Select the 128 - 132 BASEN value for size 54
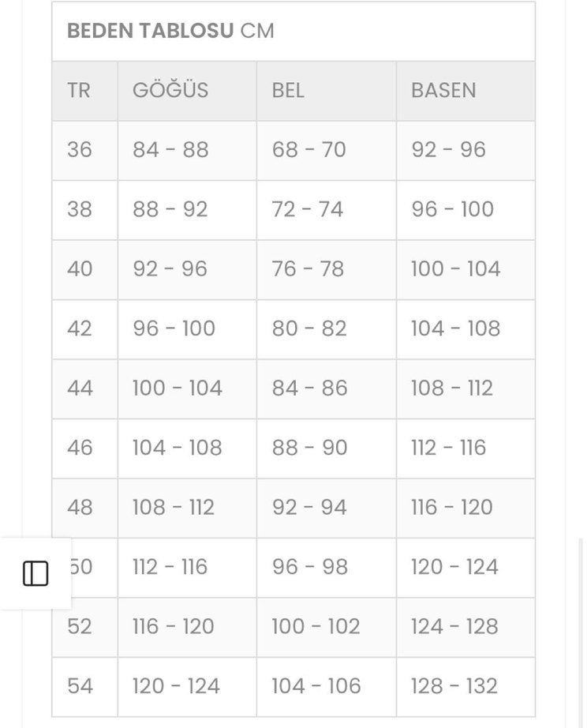The image size is (587, 728). click(454, 686)
